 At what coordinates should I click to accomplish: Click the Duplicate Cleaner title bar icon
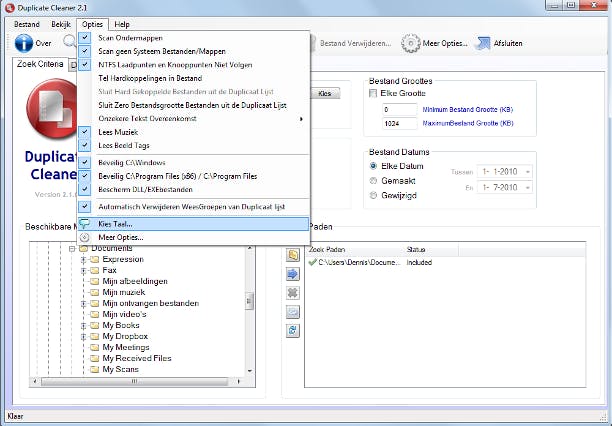(x=9, y=8)
